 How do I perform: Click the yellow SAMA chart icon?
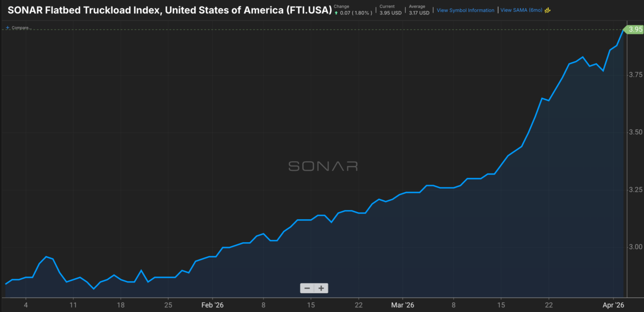tap(548, 10)
